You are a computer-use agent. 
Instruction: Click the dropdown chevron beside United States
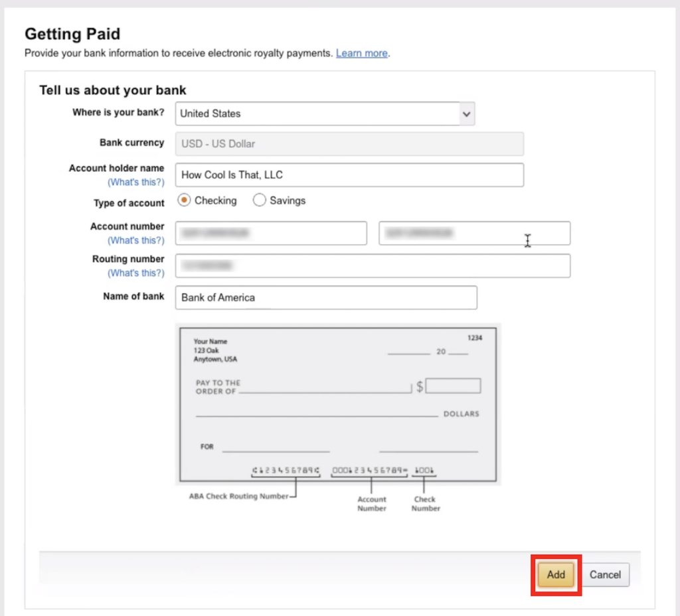(x=466, y=114)
